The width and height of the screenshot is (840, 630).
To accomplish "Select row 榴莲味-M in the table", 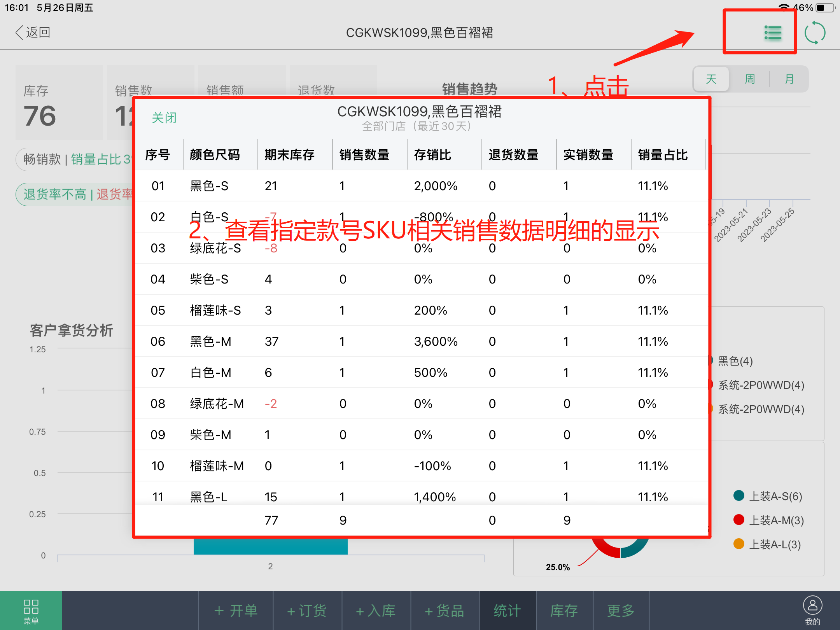I will [421, 466].
